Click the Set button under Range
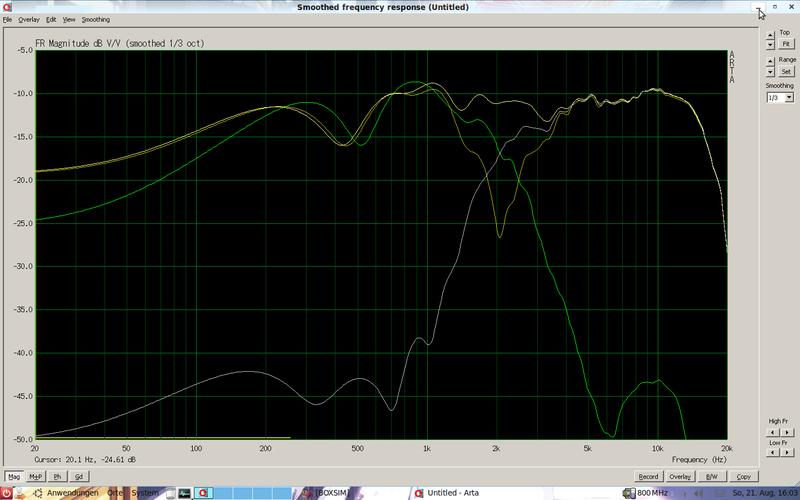 (x=786, y=72)
